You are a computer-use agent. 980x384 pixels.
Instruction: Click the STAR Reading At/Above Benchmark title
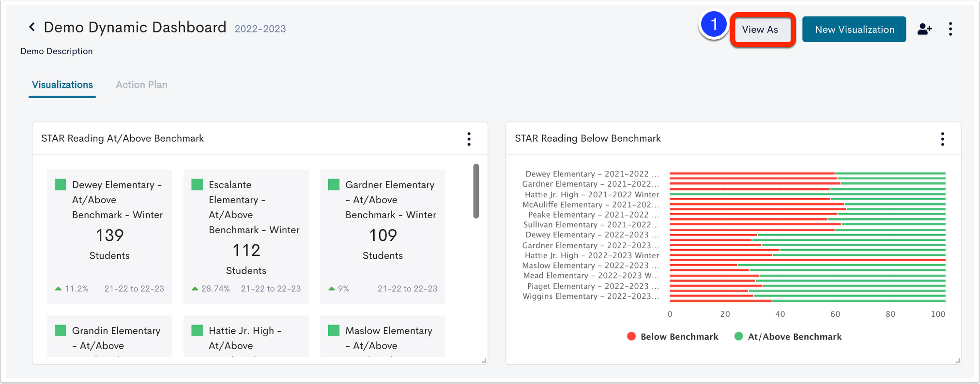pos(122,138)
